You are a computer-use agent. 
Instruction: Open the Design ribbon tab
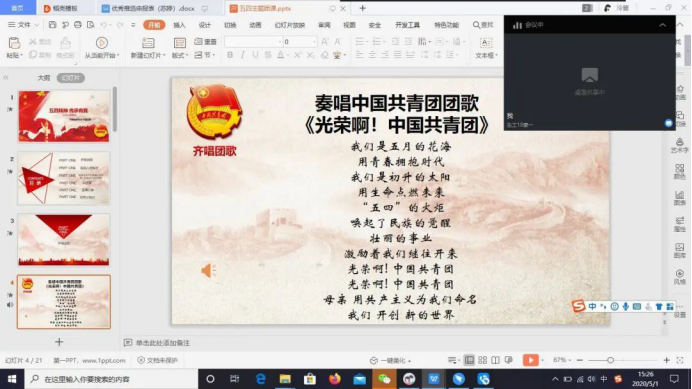(x=205, y=25)
